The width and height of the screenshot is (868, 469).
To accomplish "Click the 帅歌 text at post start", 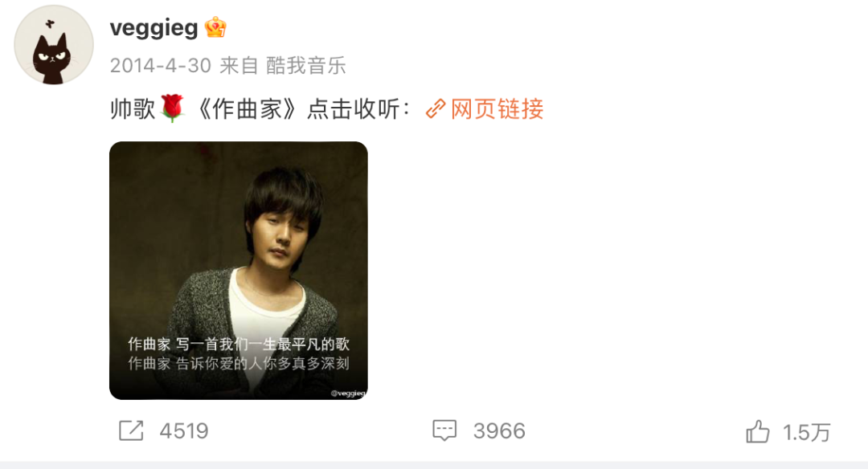I will [x=133, y=109].
